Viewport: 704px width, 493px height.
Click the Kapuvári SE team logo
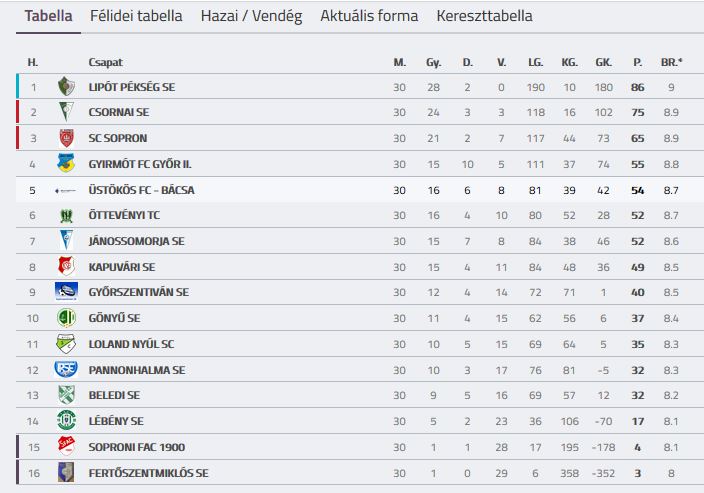click(x=66, y=267)
